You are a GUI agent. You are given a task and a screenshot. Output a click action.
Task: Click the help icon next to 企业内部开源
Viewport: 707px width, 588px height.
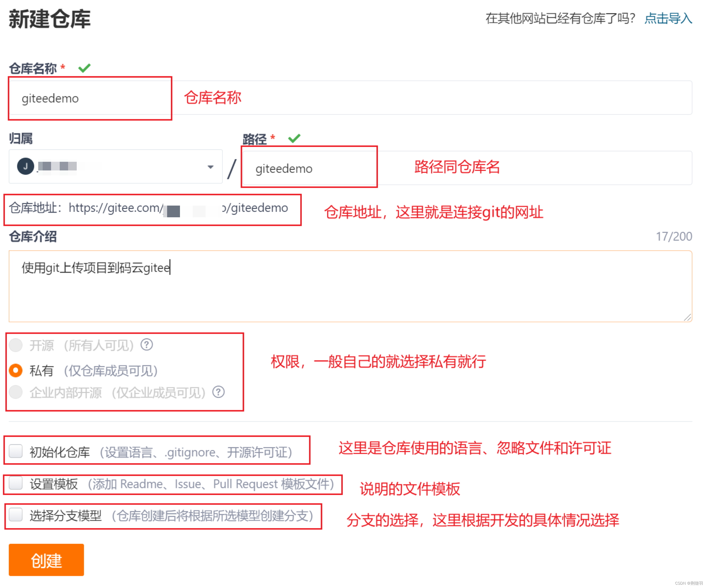(218, 392)
